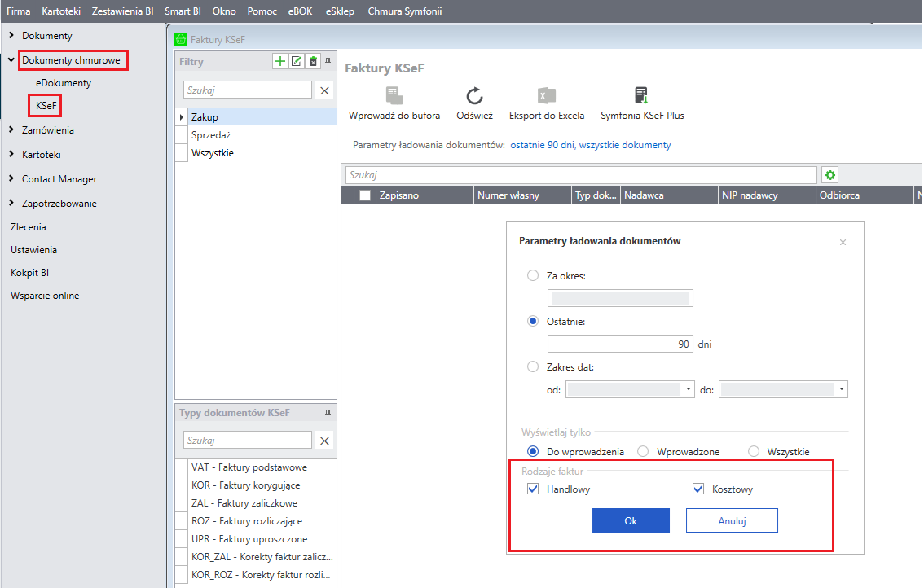Open Symfonia KSeF Plus

point(641,96)
